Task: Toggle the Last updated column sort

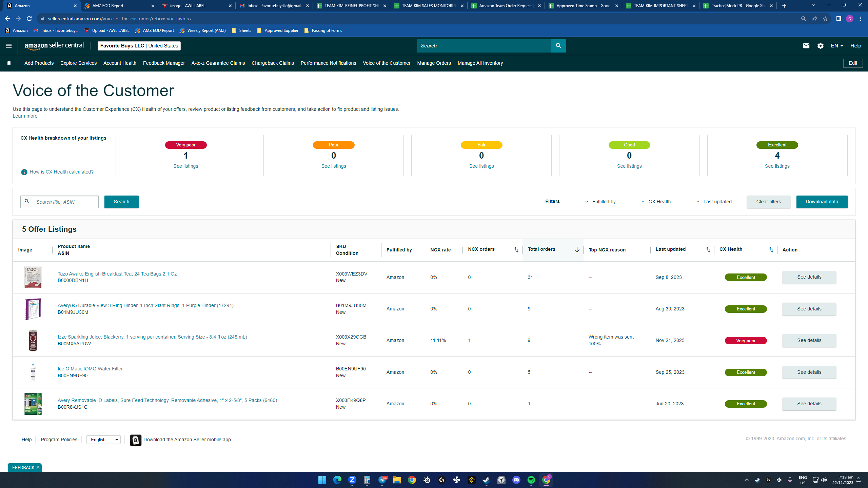Action: [x=708, y=250]
